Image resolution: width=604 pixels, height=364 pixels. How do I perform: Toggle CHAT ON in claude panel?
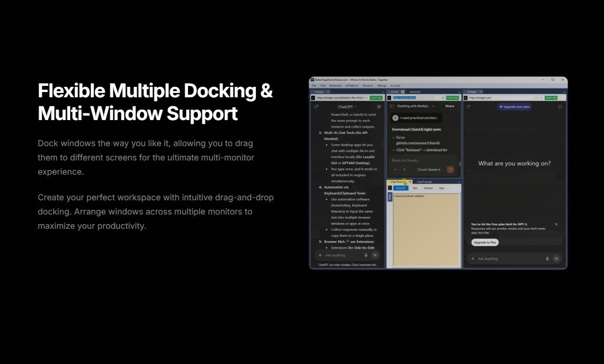click(453, 98)
